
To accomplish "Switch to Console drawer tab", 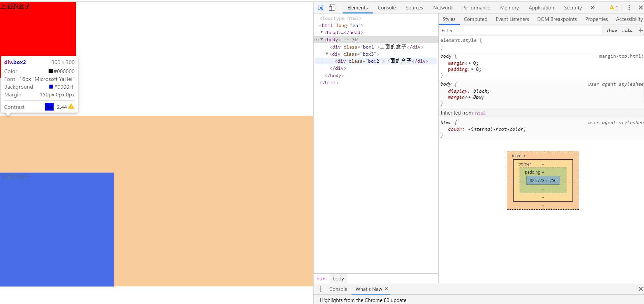I will (x=338, y=289).
